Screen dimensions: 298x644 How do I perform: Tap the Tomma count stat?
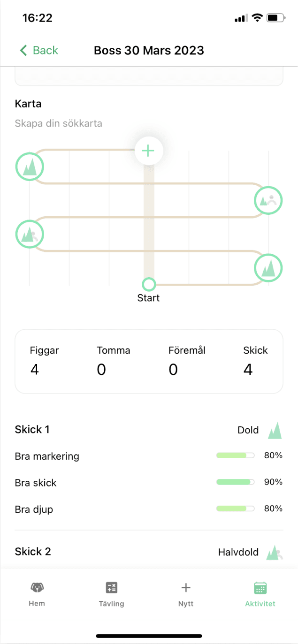point(114,361)
